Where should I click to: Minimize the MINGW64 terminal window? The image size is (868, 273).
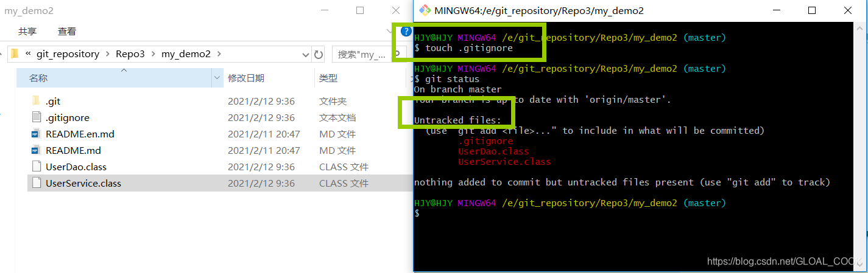coord(777,10)
